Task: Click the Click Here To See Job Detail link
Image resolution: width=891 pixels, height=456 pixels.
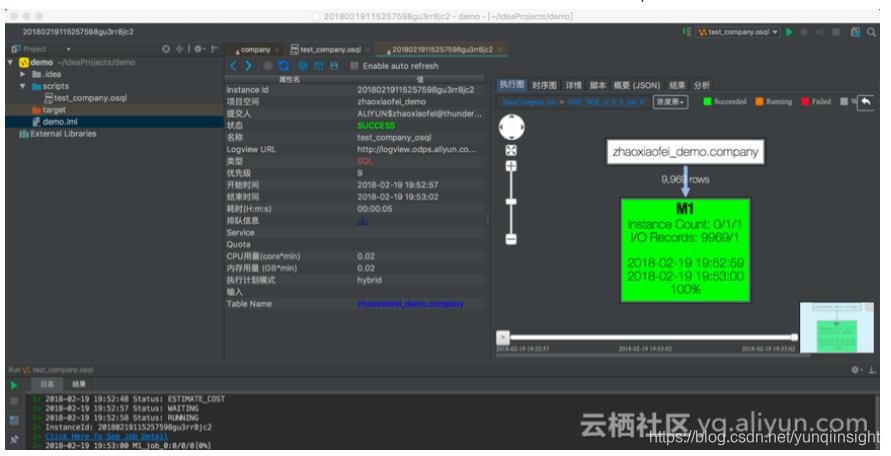Action: [106, 437]
